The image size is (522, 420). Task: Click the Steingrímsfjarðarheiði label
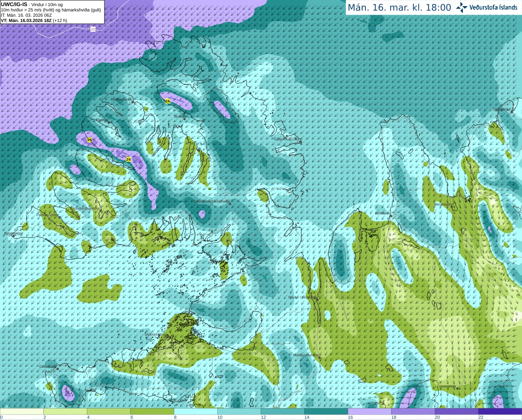coord(211,201)
